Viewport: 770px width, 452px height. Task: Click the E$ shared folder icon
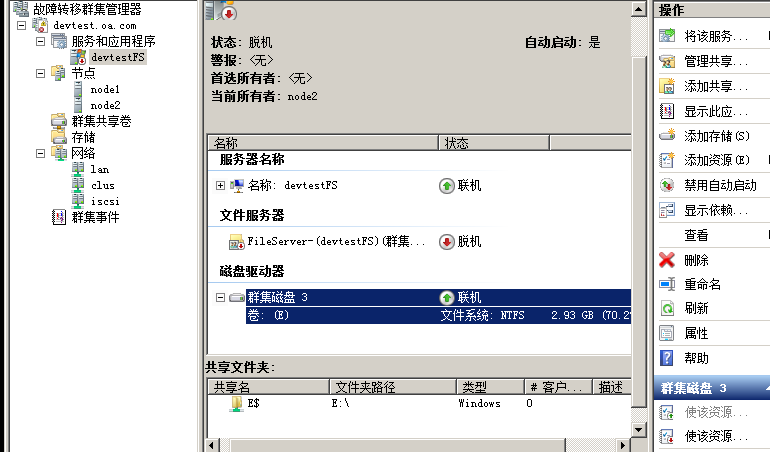point(237,403)
